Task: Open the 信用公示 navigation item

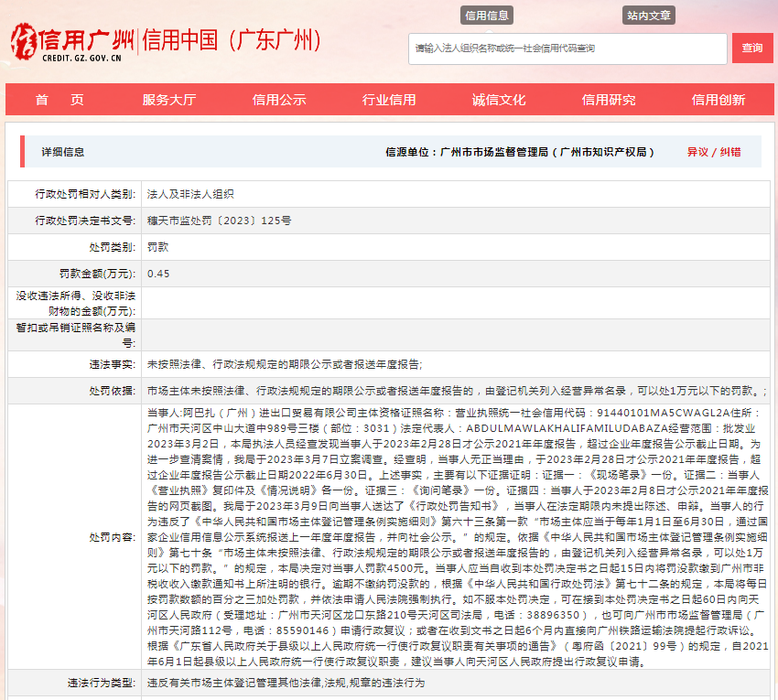Action: point(279,100)
